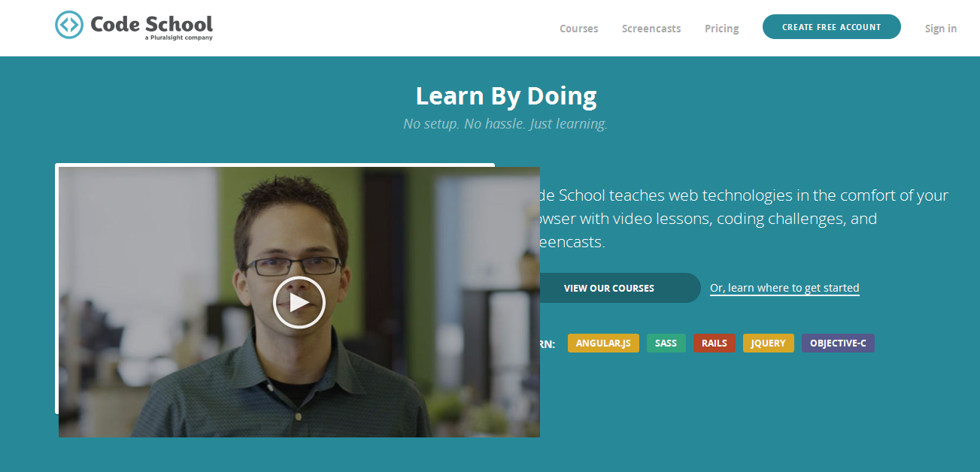Click the Create Free Account button
Viewport: 980px width, 472px height.
(x=831, y=27)
